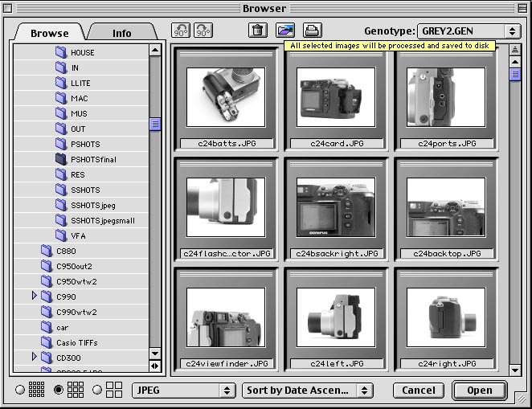Click the folder list vertical scrollbar thumb
The height and width of the screenshot is (409, 532).
point(155,124)
